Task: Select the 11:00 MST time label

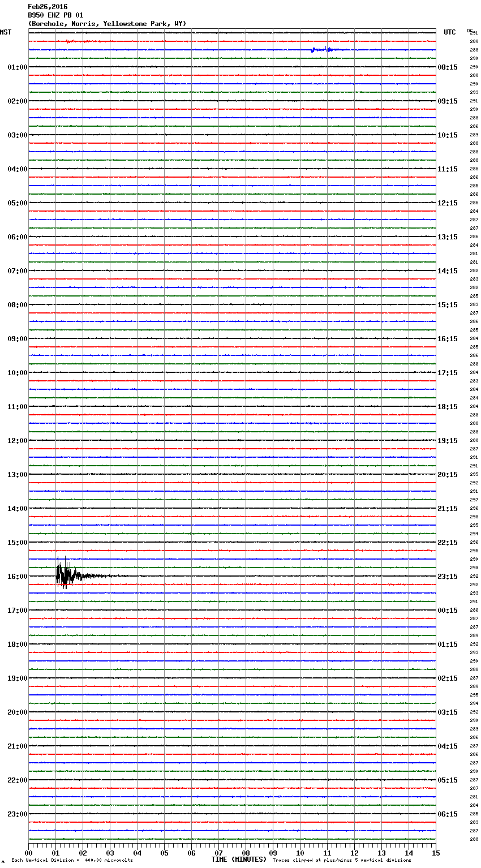Action: point(18,407)
